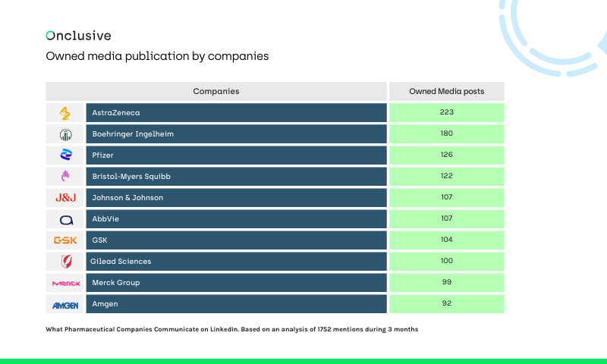Click the Owned Media posts header
This screenshot has height=364, width=607.
447,91
